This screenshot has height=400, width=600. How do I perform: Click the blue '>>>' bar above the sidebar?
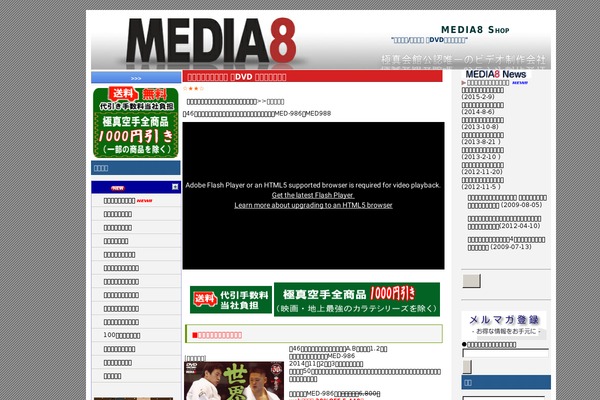click(x=136, y=78)
